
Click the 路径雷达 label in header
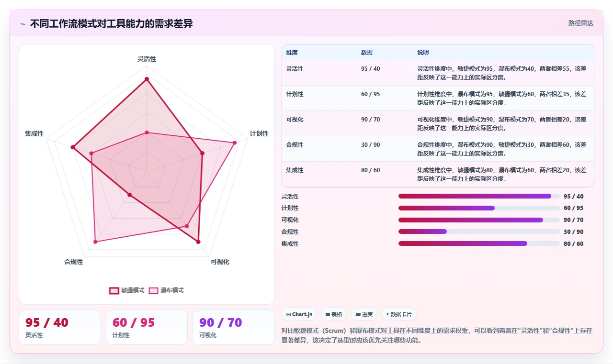(580, 23)
